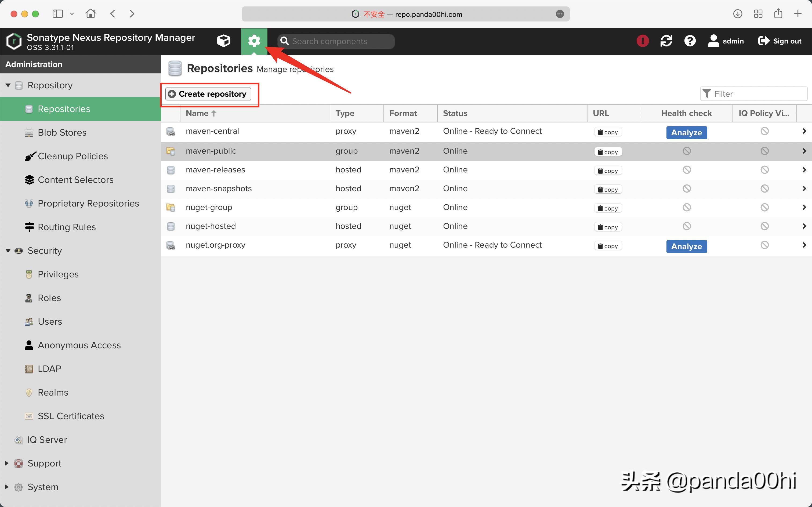Expand the Support tree section
Image resolution: width=812 pixels, height=507 pixels.
point(7,463)
